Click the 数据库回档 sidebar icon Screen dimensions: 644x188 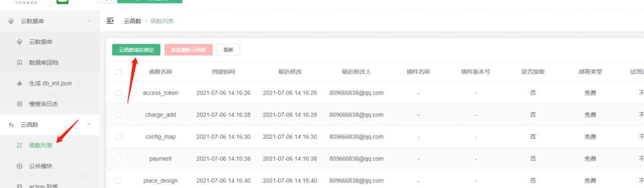click(x=20, y=63)
